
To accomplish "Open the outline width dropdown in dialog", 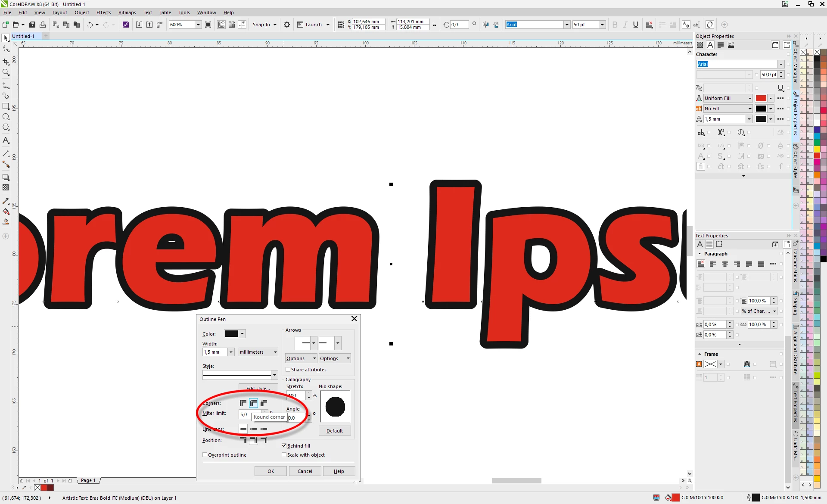I will tap(231, 352).
